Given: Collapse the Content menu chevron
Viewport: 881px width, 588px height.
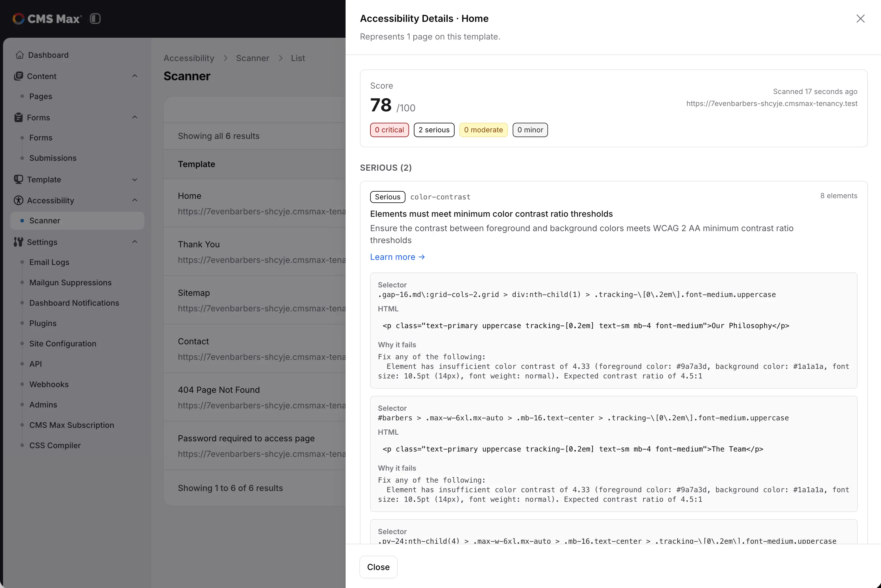Looking at the screenshot, I should 135,76.
